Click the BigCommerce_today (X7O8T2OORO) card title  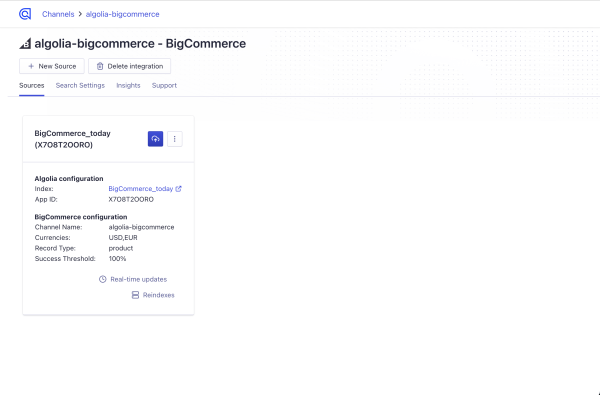(x=72, y=139)
